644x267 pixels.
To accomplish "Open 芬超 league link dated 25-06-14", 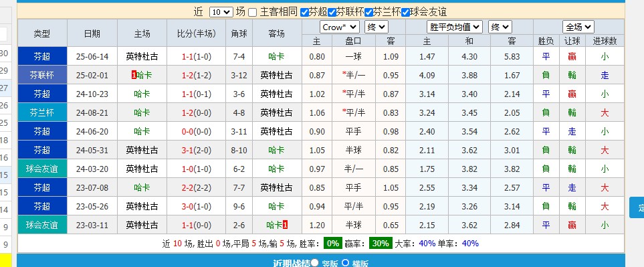I will (42, 56).
